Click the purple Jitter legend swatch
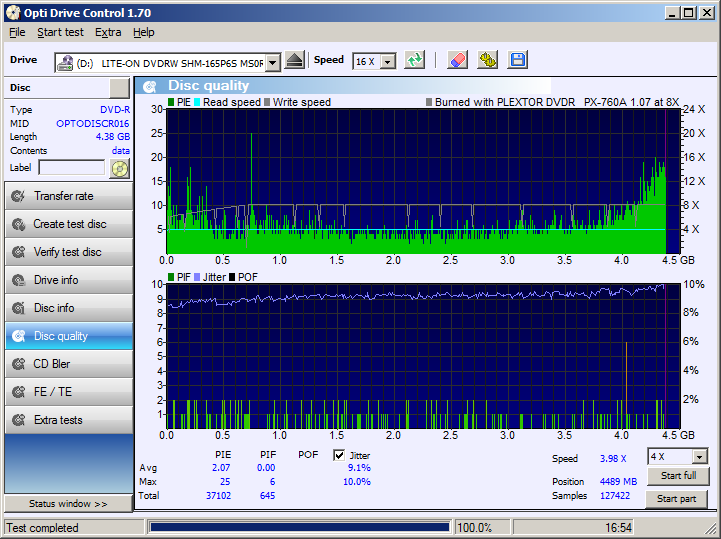The image size is (721, 539). click(x=197, y=277)
